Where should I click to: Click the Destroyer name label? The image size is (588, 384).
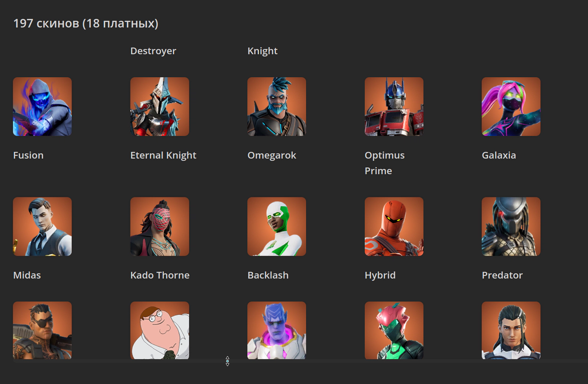coord(153,51)
